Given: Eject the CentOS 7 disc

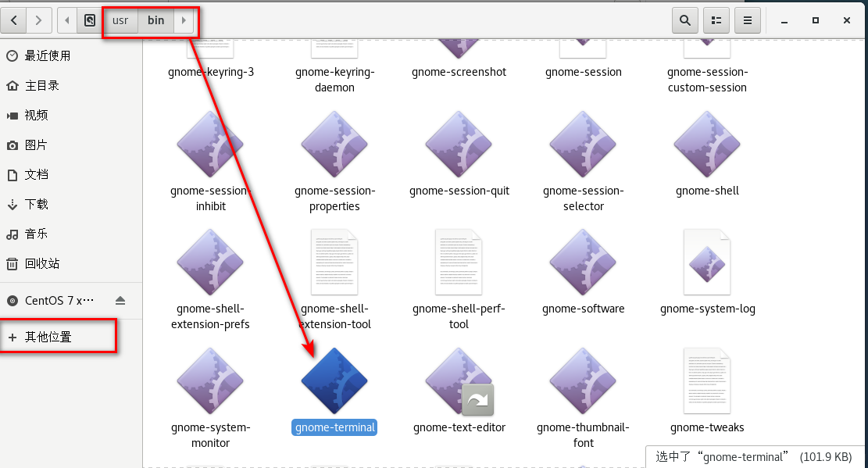Looking at the screenshot, I should [120, 301].
